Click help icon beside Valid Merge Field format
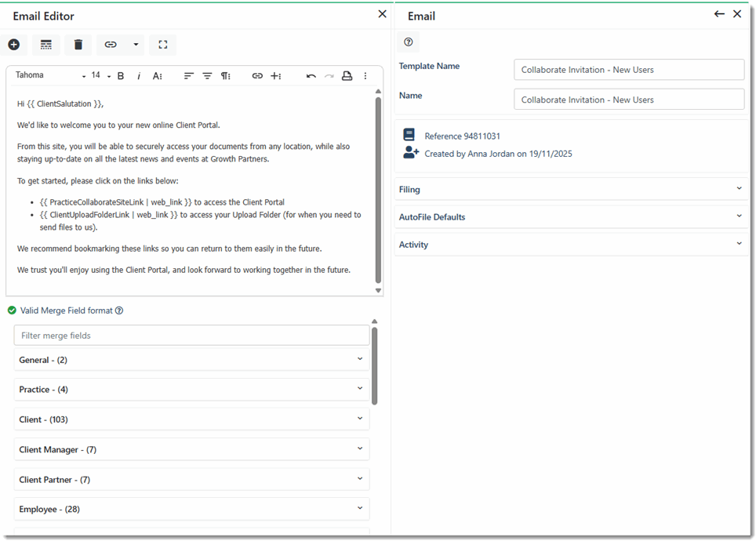The width and height of the screenshot is (756, 541). (119, 310)
